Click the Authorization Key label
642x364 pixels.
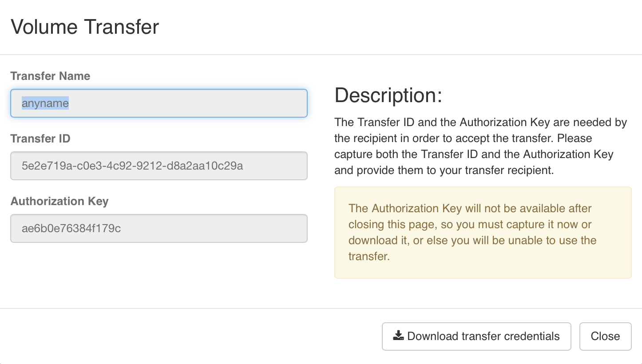[59, 202]
